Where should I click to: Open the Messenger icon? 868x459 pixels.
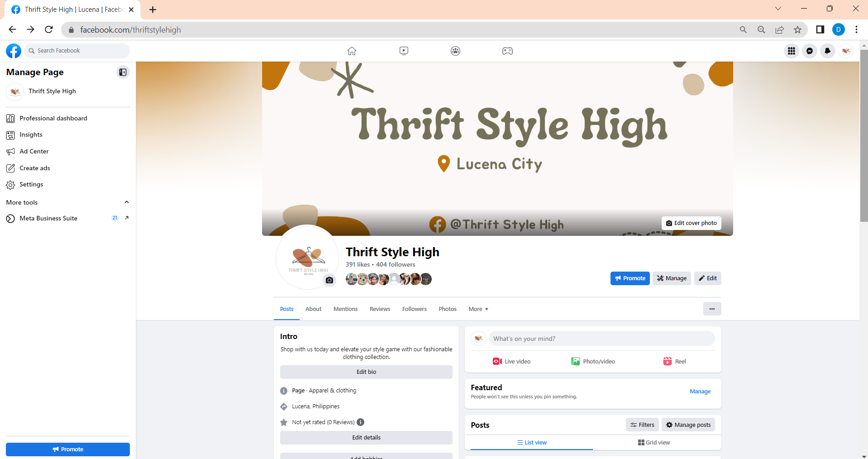click(810, 51)
